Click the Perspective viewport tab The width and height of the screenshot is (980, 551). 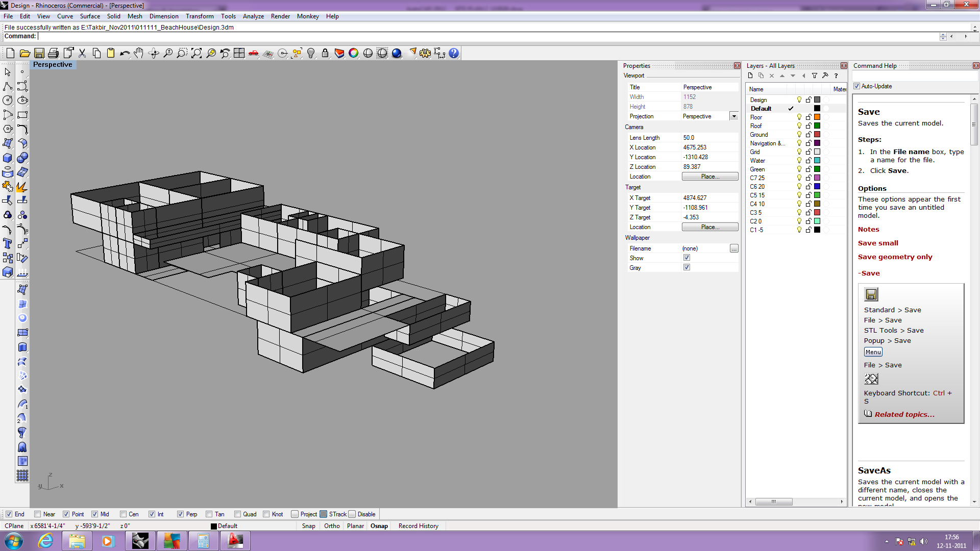53,65
